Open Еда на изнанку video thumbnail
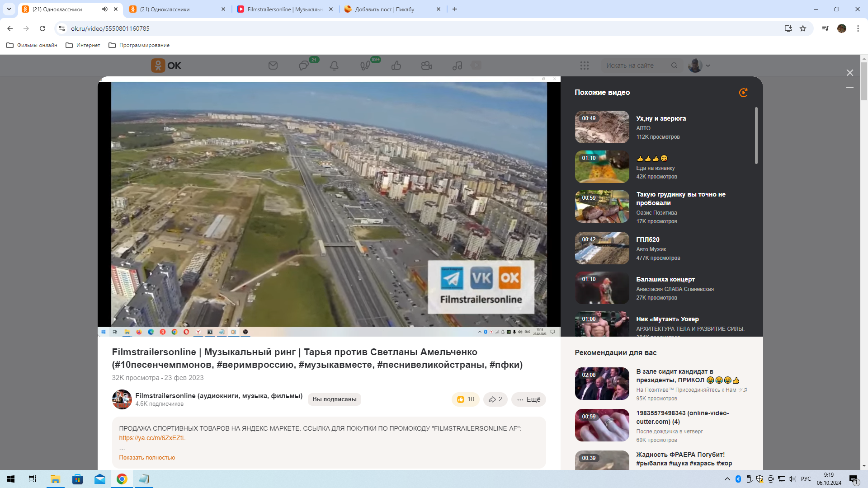868x488 pixels. tap(602, 167)
